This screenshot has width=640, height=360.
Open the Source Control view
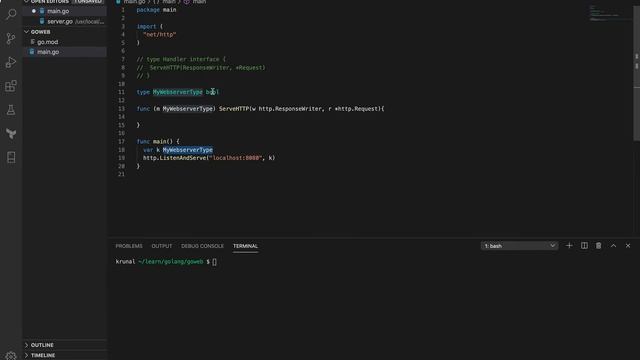[11, 38]
